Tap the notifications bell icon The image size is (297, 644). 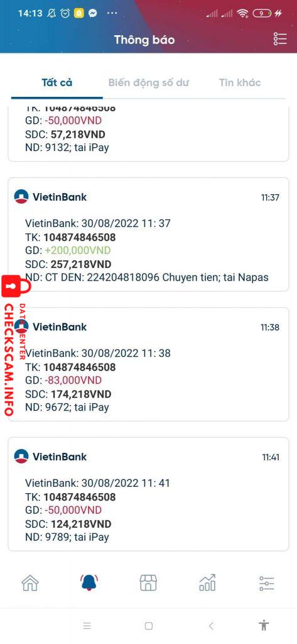tap(89, 582)
